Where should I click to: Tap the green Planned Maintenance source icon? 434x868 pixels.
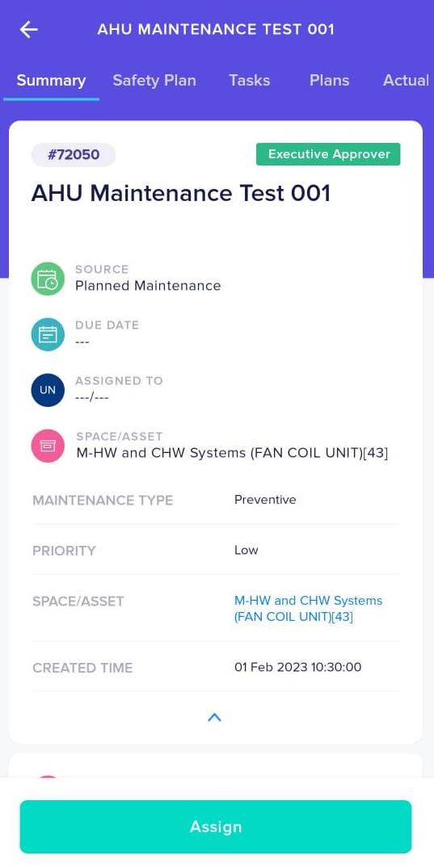click(48, 279)
